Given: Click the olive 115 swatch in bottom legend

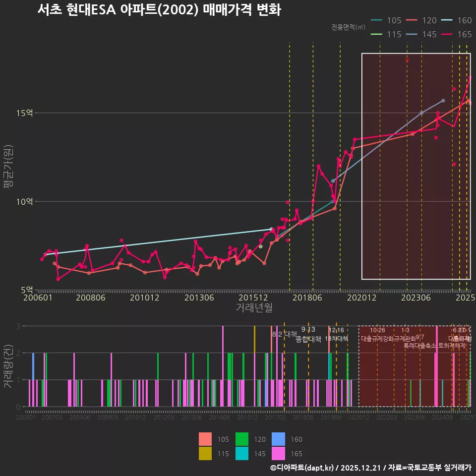Looking at the screenshot, I should coord(205,453).
